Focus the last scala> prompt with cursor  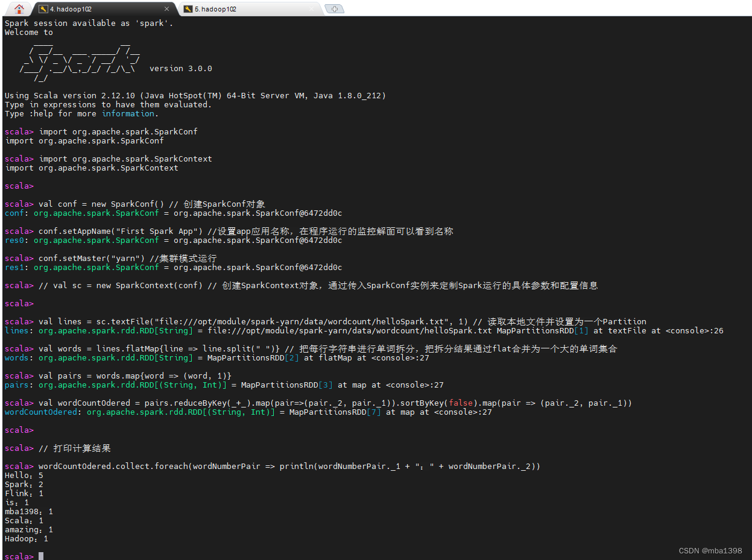[x=24, y=556]
